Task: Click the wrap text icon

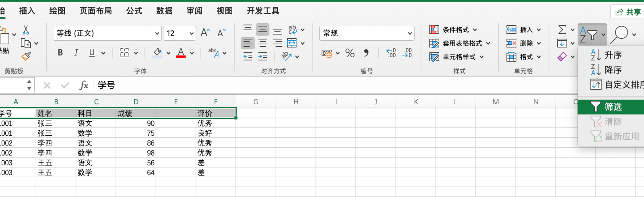Action: point(293,29)
